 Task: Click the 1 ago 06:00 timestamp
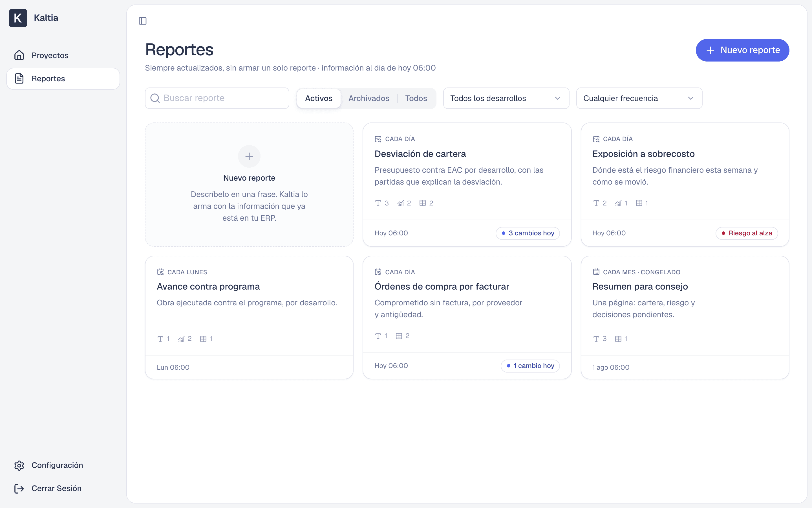click(x=611, y=367)
